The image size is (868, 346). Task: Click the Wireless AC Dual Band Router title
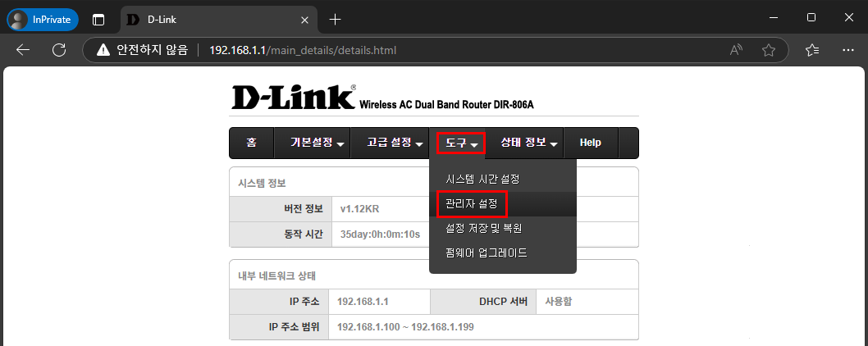pos(446,105)
